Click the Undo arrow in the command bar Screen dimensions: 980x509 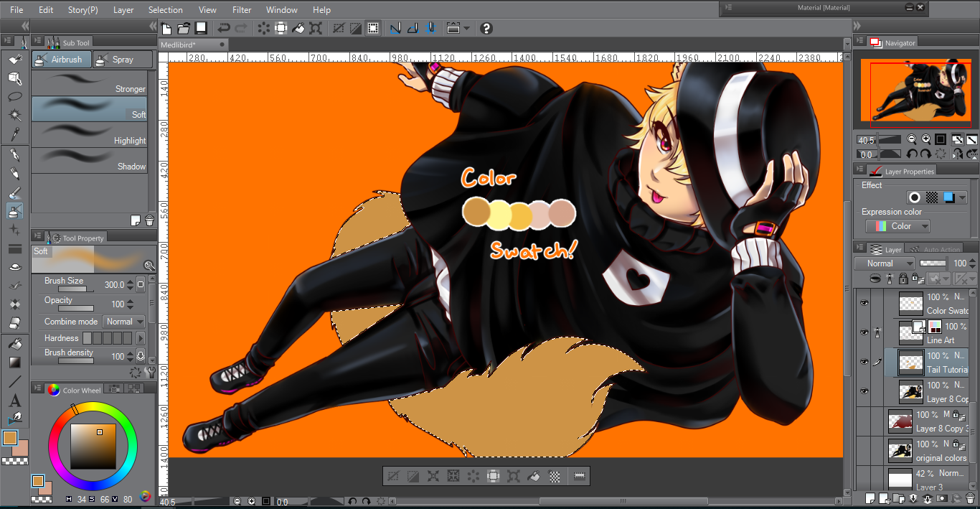pos(223,29)
